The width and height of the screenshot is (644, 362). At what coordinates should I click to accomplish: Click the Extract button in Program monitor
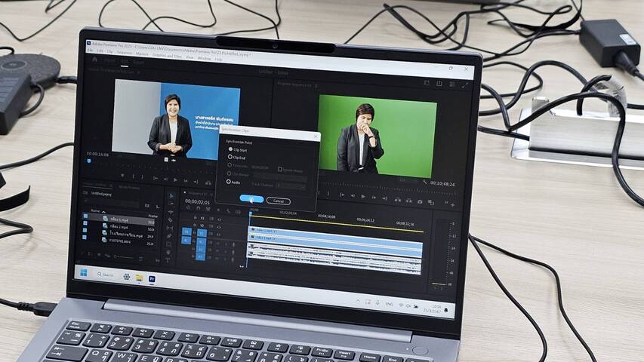[x=408, y=201]
